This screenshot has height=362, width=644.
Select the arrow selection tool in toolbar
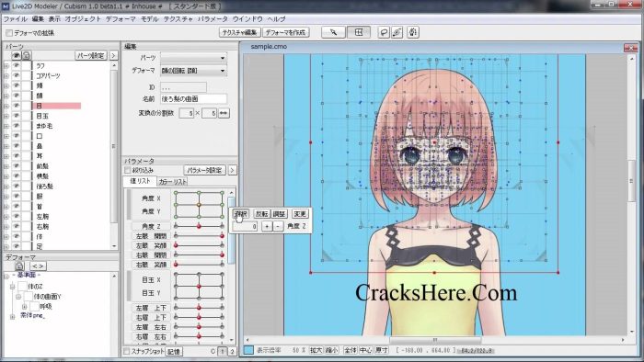point(333,32)
